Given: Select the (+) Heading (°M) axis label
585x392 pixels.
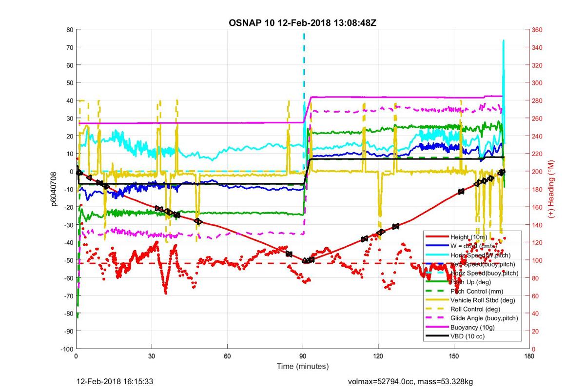Looking at the screenshot, I should (552, 189).
